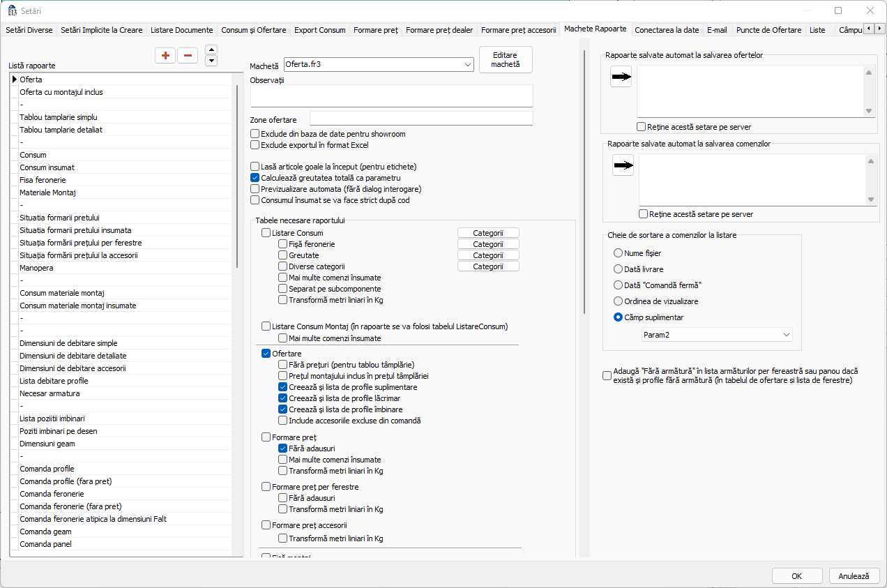Confirm settings with OK button

pyautogui.click(x=797, y=576)
